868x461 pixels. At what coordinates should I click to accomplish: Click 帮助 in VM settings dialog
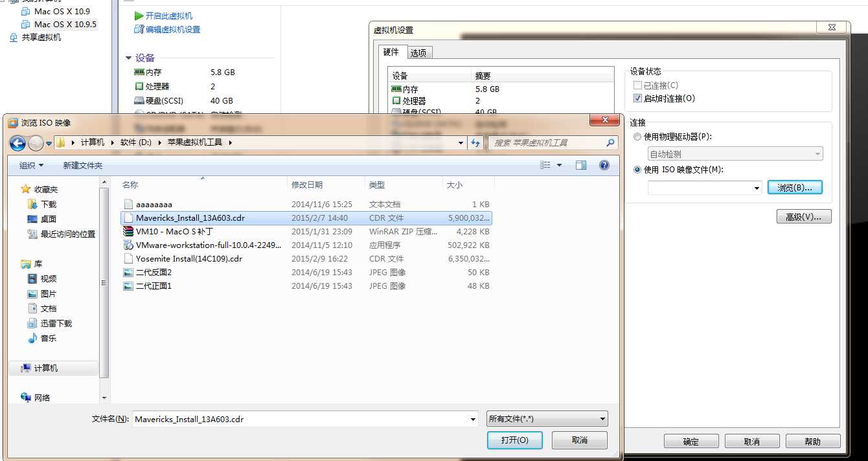point(813,442)
